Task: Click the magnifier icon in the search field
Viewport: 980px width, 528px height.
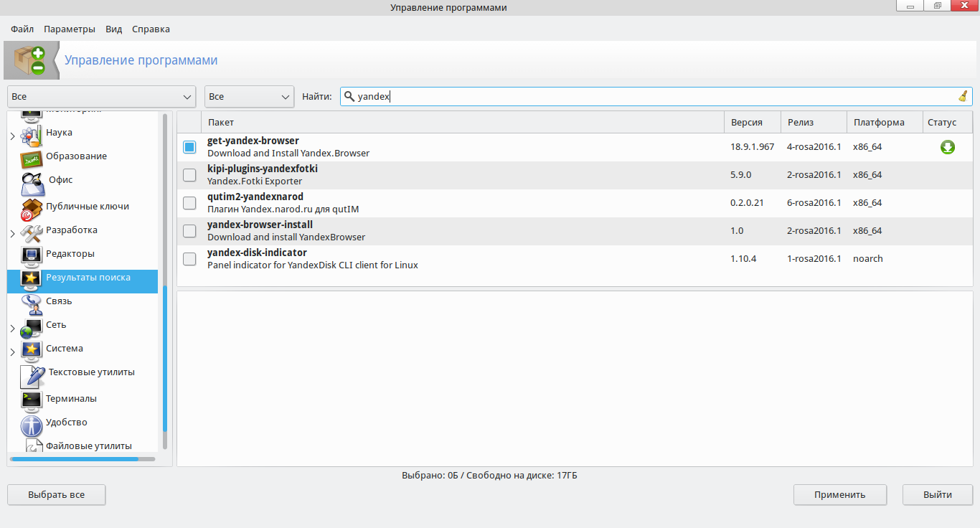Action: (349, 96)
